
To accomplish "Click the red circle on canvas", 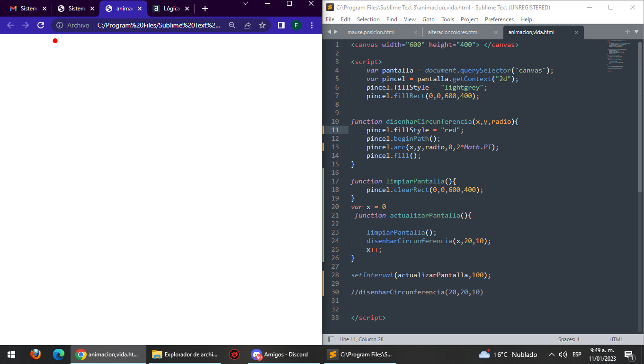I will click(x=55, y=41).
